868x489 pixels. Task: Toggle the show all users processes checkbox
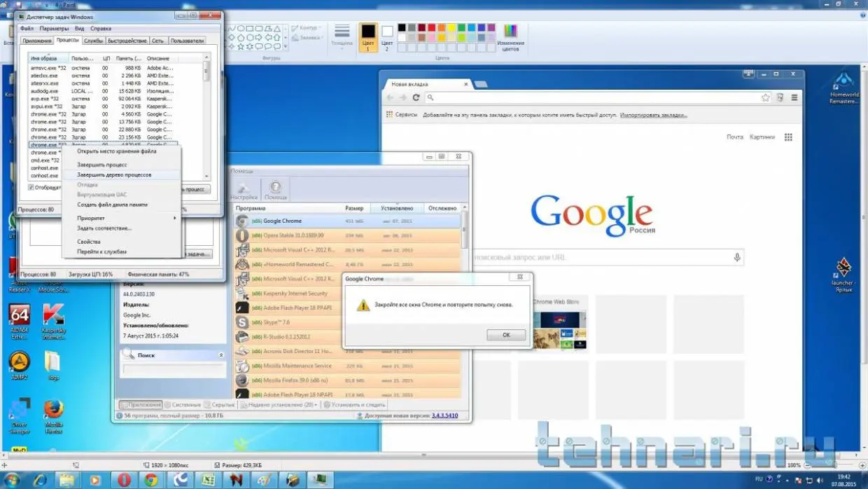pos(31,187)
